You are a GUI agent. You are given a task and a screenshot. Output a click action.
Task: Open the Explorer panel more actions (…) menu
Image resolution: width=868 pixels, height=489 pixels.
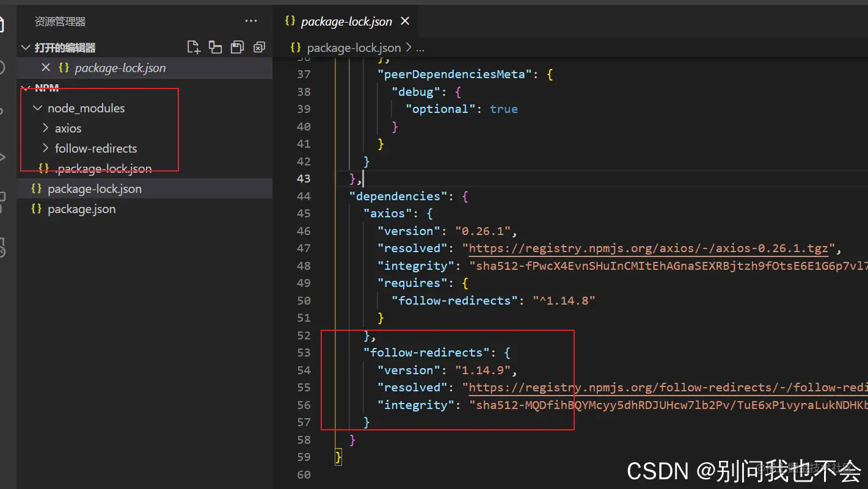coord(251,21)
